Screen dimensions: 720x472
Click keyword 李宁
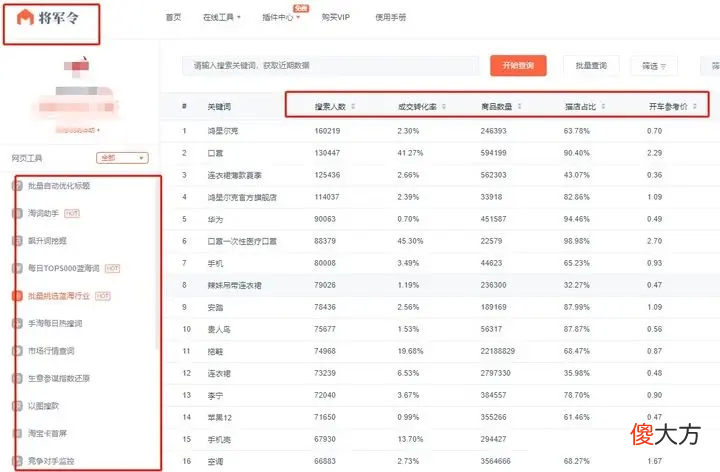tap(215, 395)
